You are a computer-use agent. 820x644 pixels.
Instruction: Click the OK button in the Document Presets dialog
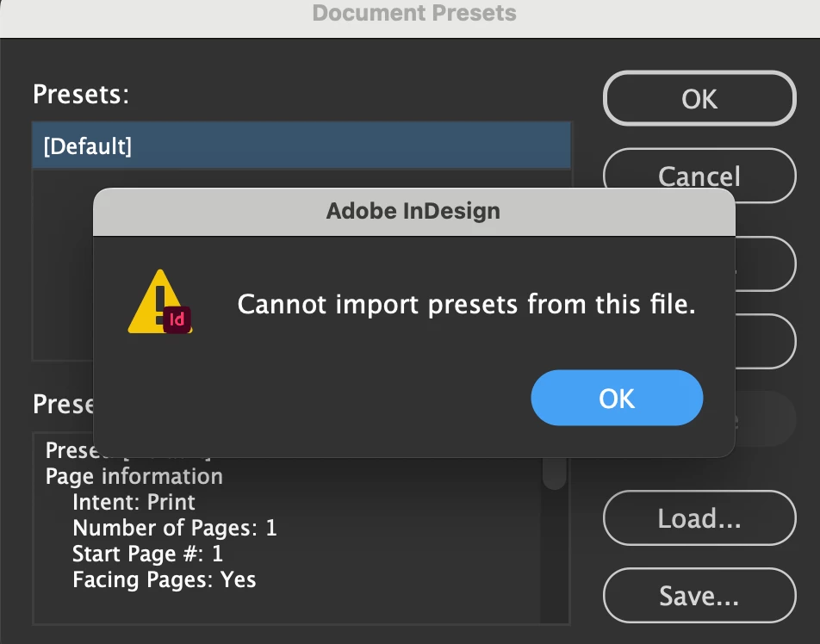click(699, 98)
